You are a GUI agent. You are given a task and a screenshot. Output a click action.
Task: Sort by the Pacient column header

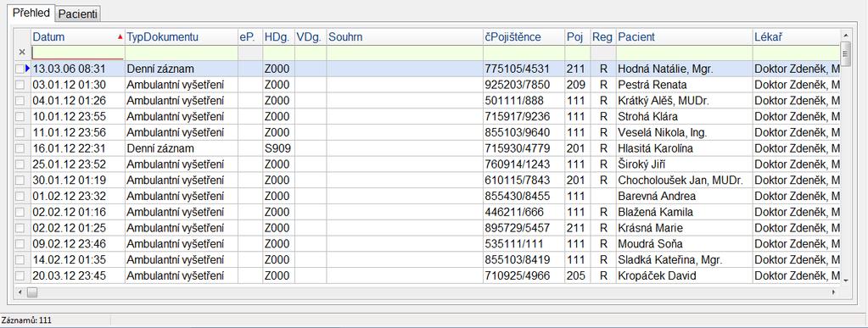pyautogui.click(x=684, y=37)
